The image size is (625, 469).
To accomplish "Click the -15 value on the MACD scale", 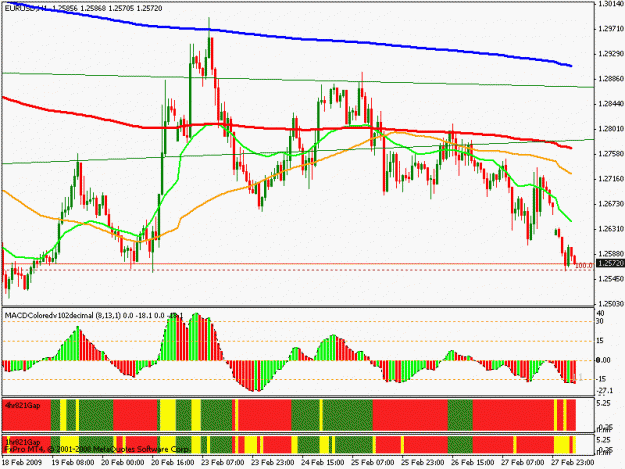I will [x=602, y=379].
